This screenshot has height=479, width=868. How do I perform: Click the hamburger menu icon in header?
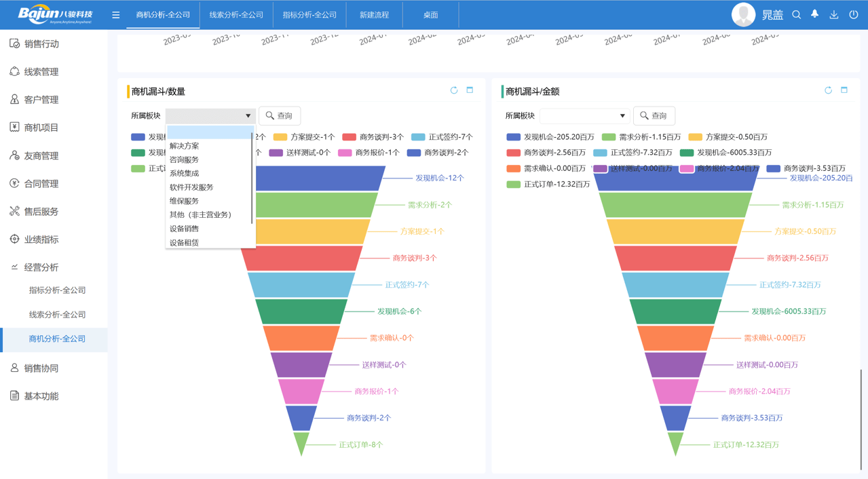click(x=116, y=15)
